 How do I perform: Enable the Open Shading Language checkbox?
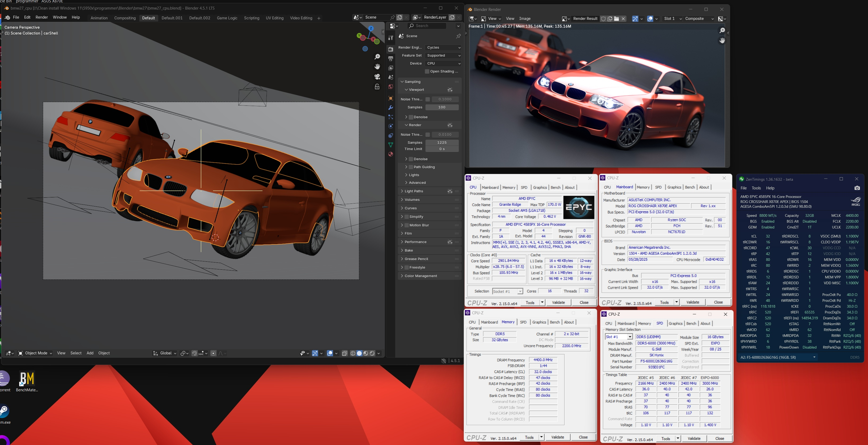tap(427, 71)
